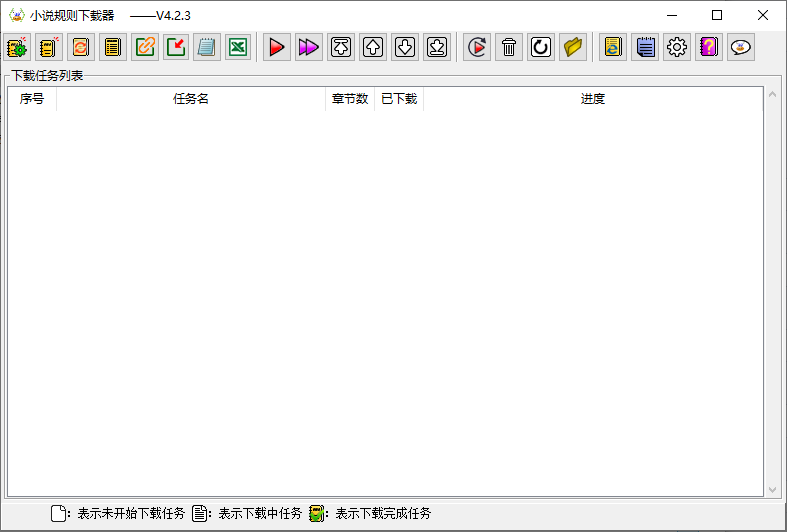Click the green import arrow icon

pos(176,47)
